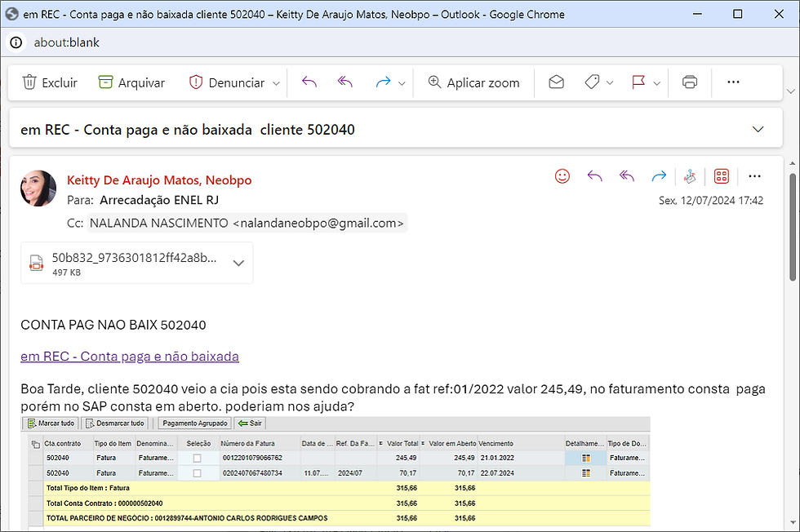800x532 pixels.
Task: Reply all from message header
Action: click(627, 176)
